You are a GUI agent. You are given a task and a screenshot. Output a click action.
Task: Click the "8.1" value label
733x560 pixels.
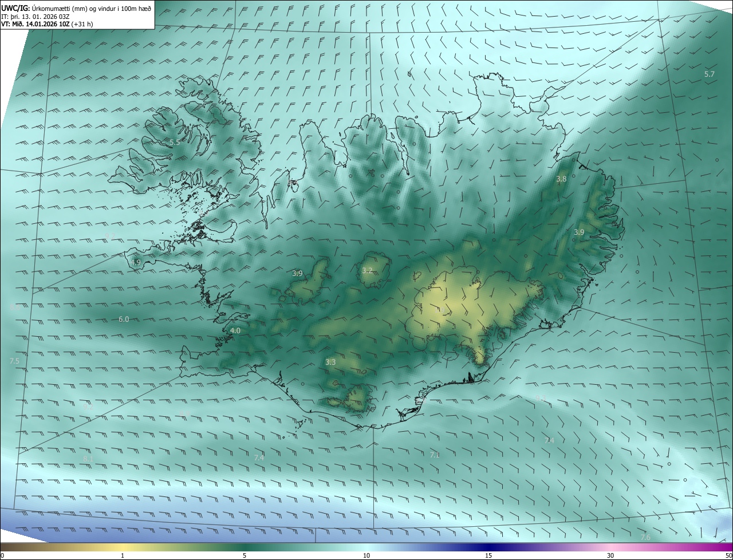coord(88,459)
